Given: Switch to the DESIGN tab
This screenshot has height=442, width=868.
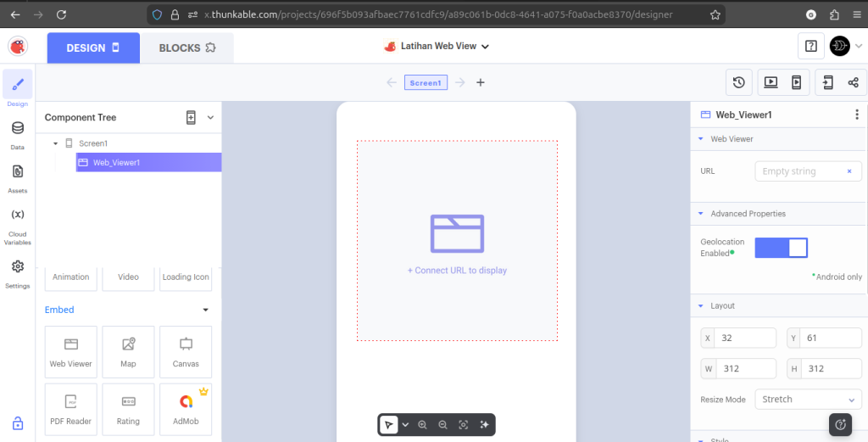Looking at the screenshot, I should tap(93, 48).
